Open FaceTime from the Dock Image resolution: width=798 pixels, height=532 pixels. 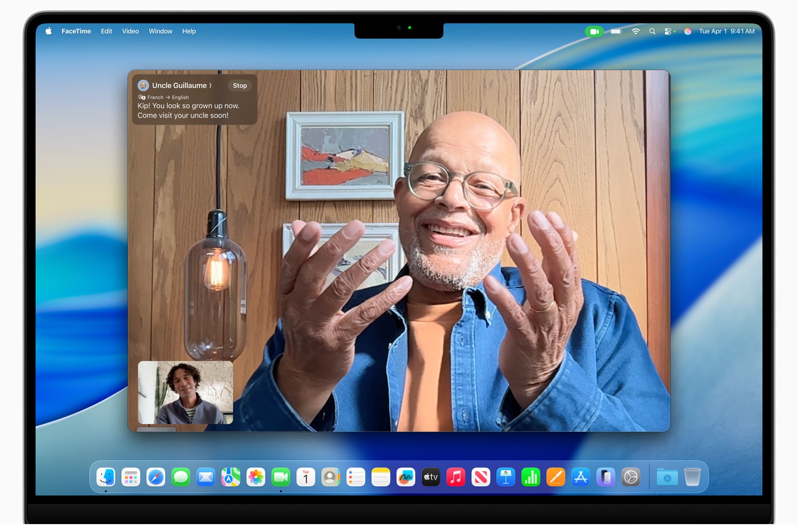pos(281,477)
